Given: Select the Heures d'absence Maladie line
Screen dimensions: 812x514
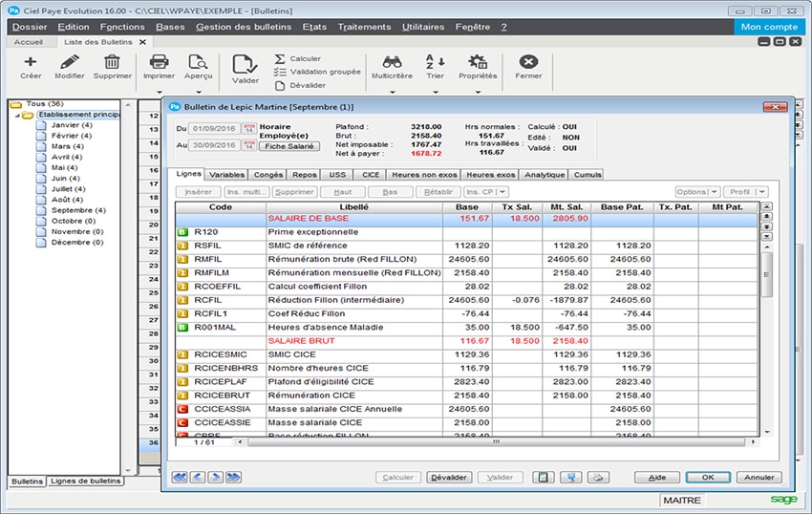Looking at the screenshot, I should coord(466,328).
